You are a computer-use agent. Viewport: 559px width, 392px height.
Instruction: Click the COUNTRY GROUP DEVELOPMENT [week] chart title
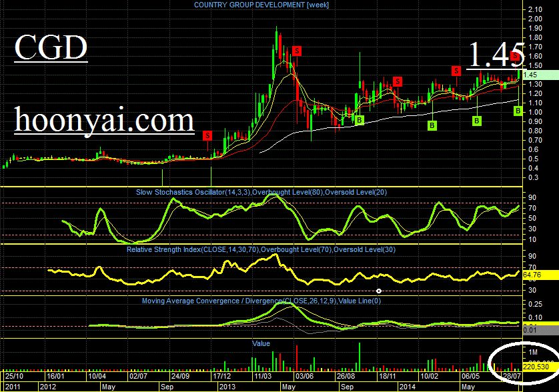261,5
